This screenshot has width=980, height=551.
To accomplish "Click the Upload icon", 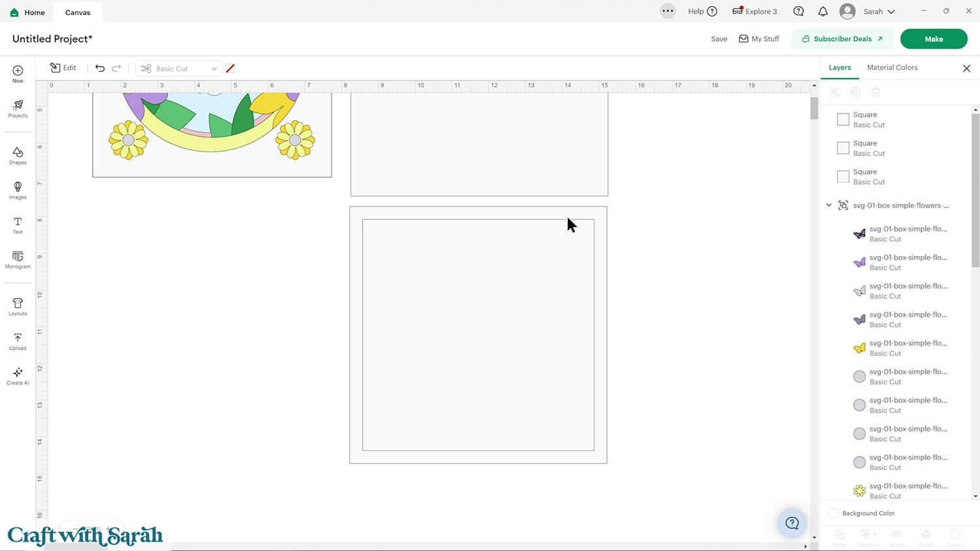I will point(18,341).
